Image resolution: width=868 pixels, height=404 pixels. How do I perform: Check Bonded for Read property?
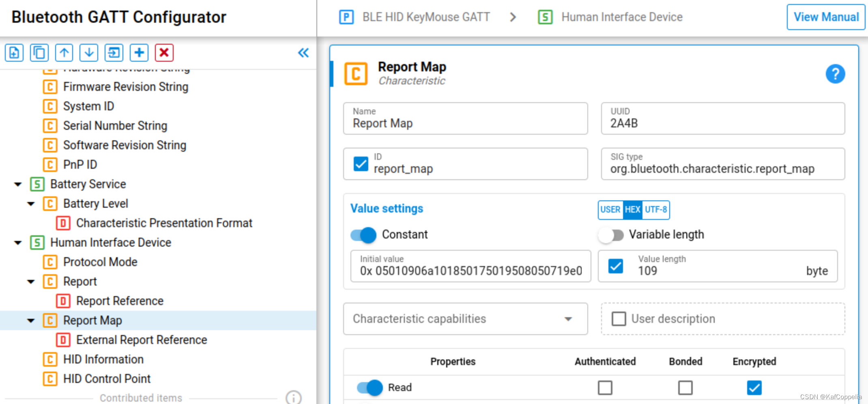click(x=685, y=388)
